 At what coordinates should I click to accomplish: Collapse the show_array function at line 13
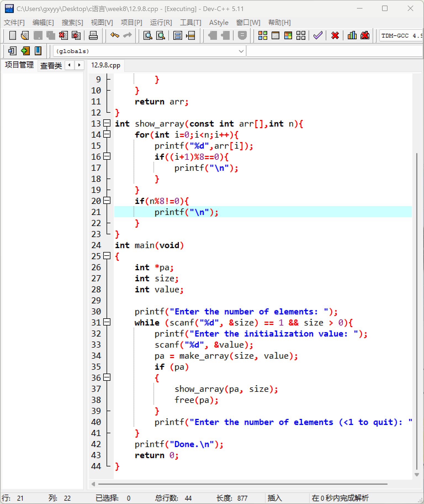[x=107, y=123]
